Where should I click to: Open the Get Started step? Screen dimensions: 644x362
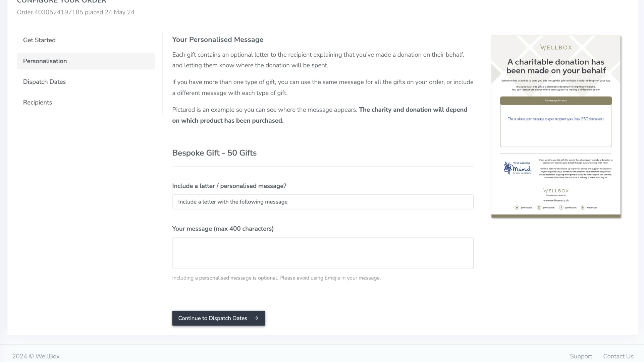(39, 40)
